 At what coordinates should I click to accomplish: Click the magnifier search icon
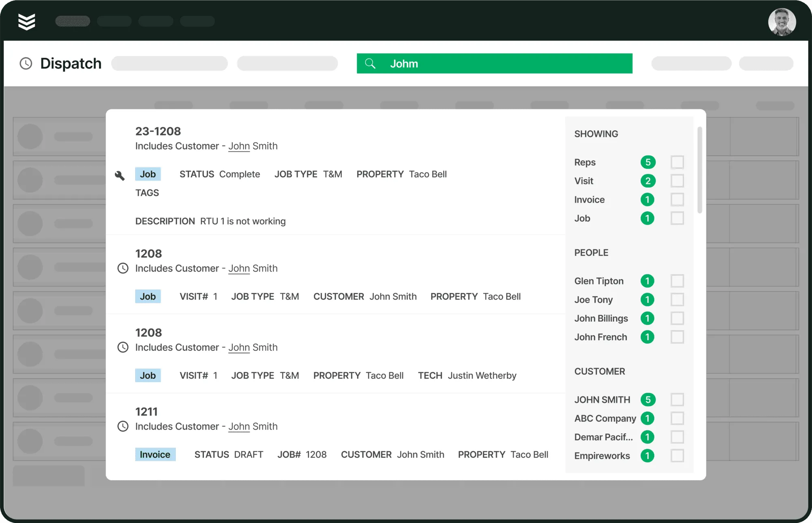point(370,63)
